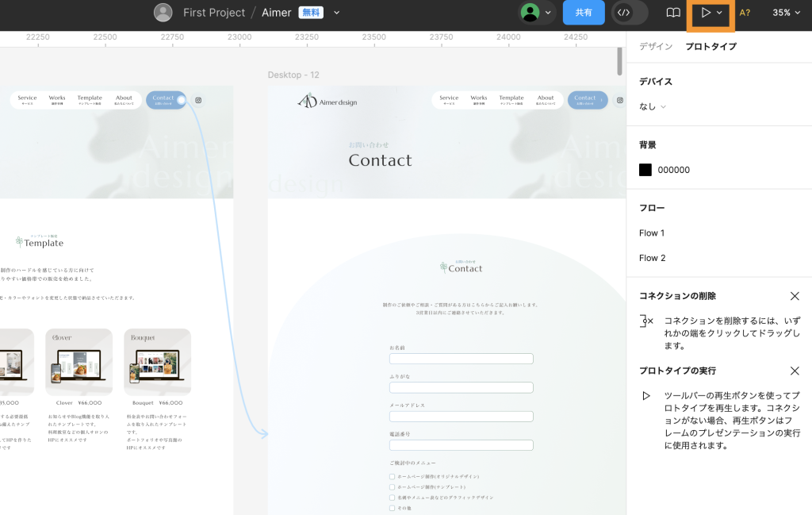Close the コネクションの削除 tip
This screenshot has width=812, height=515.
click(x=795, y=296)
